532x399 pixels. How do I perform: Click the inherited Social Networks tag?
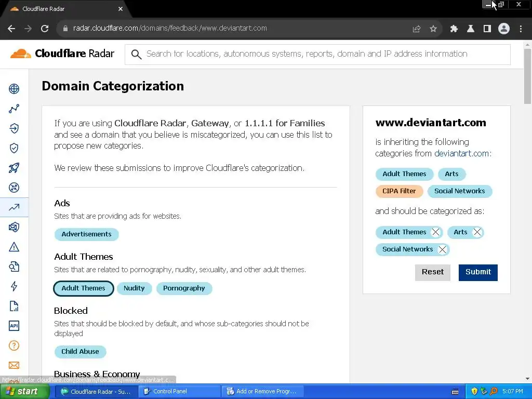459,191
